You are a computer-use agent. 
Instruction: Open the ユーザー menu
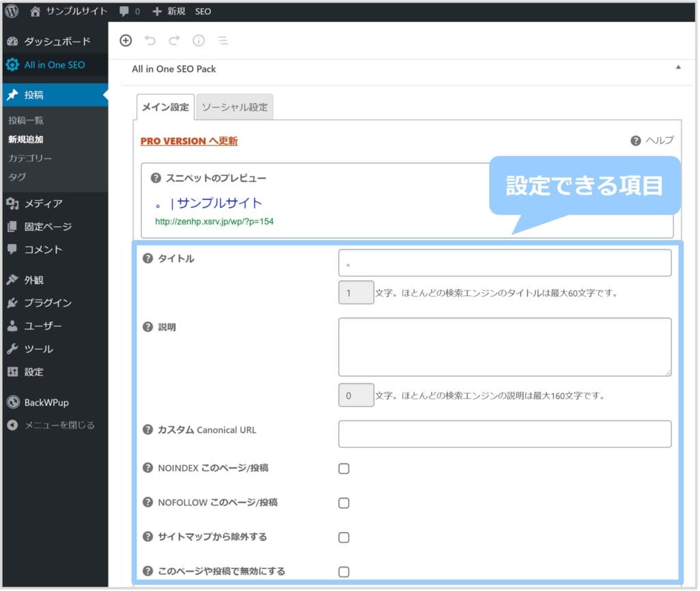click(x=55, y=326)
